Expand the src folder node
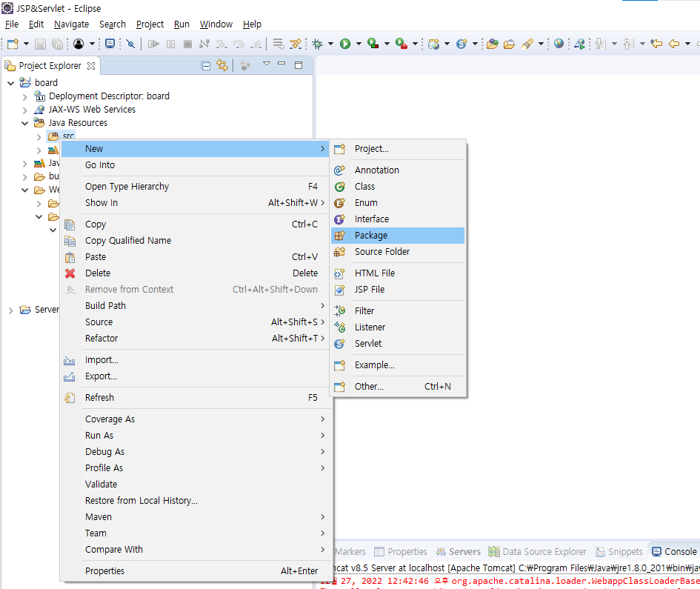Screen dimensions: 700x589 tap(39, 136)
